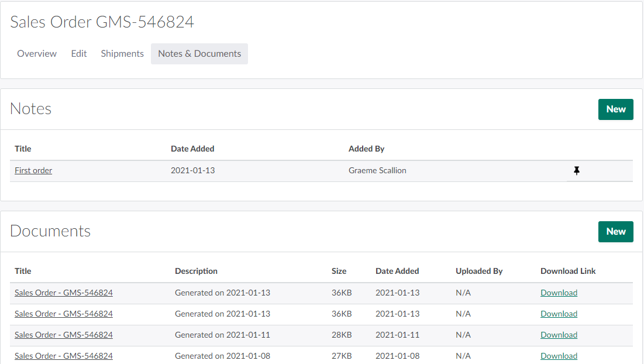The image size is (644, 364).
Task: Download the 27KB sales order document
Action: coord(559,356)
